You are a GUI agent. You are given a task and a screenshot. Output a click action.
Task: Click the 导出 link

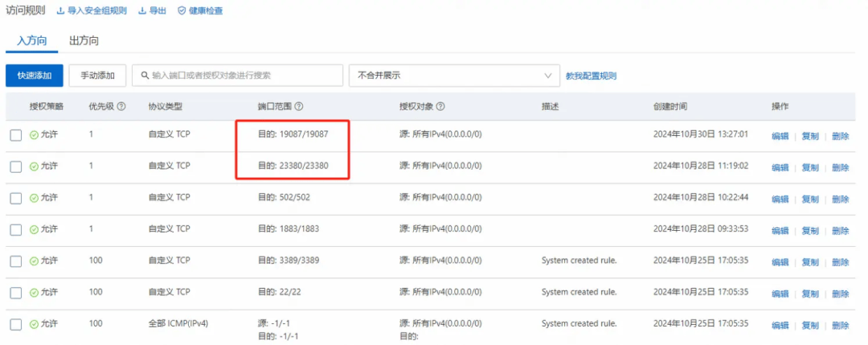[158, 11]
